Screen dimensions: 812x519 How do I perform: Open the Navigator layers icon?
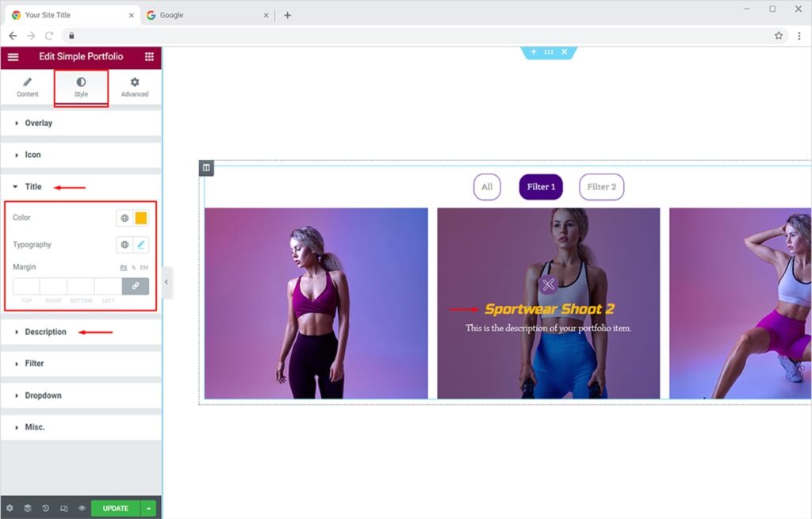pos(27,508)
